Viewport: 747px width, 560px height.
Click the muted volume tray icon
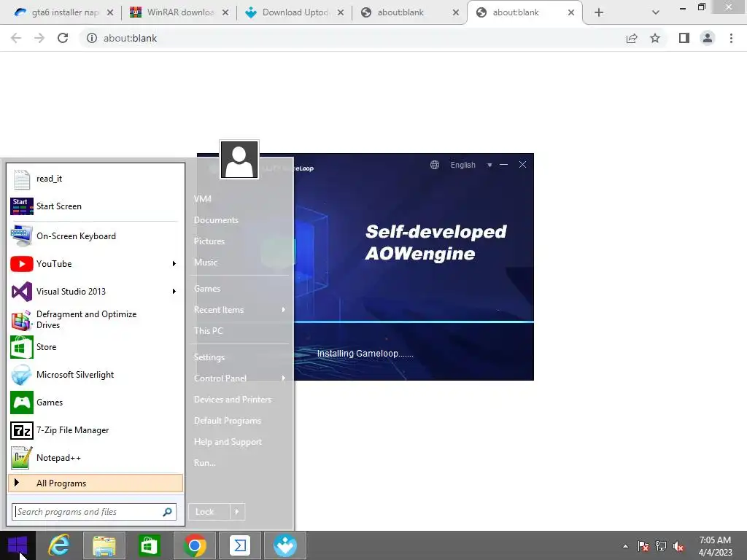tap(678, 546)
